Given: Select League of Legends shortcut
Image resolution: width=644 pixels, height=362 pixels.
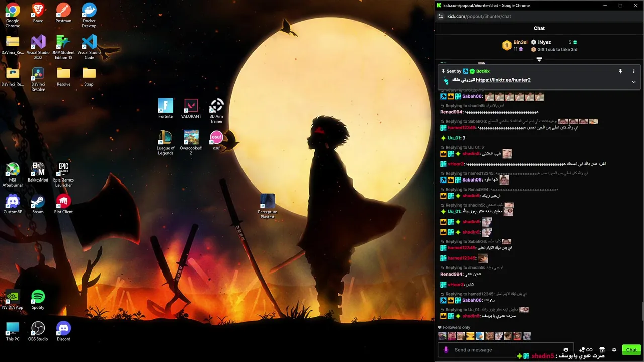Looking at the screenshot, I should (166, 143).
